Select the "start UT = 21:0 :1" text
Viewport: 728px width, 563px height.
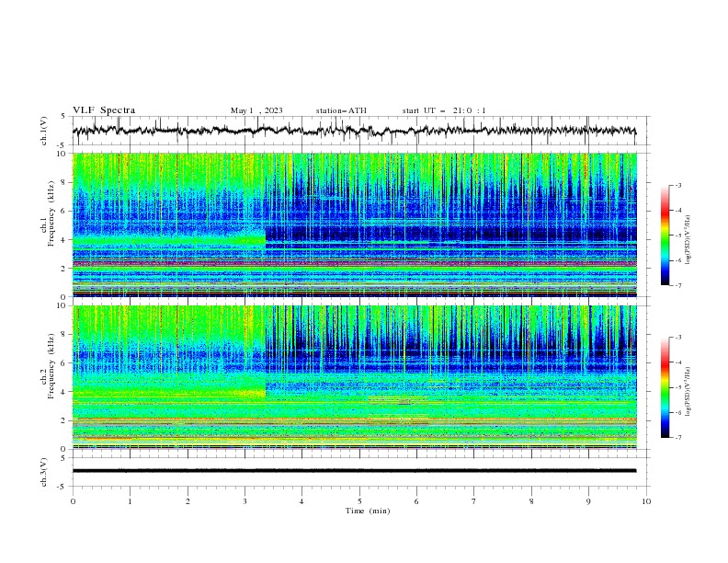[x=444, y=110]
